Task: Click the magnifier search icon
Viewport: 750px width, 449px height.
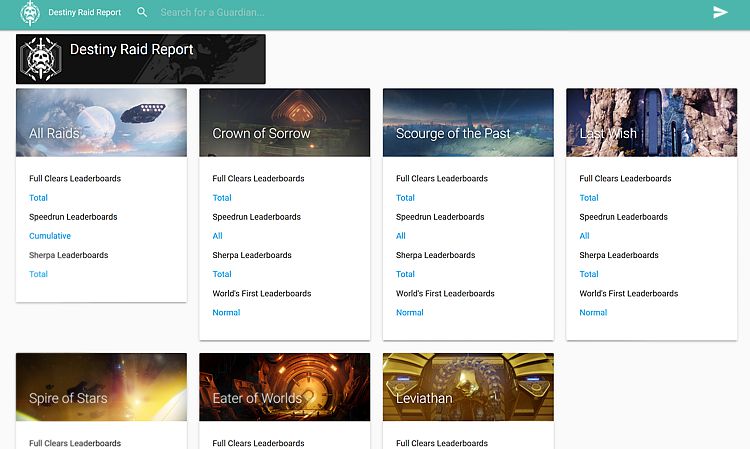Action: point(142,12)
